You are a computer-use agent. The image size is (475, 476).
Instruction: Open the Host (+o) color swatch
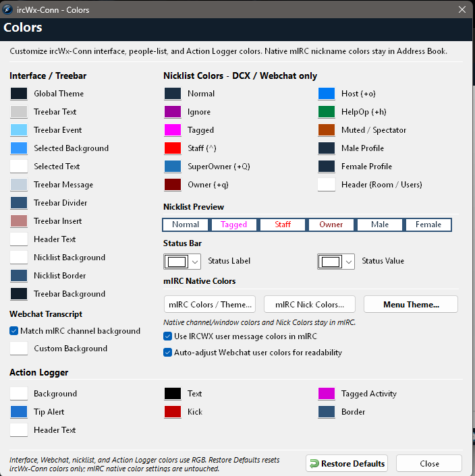click(327, 94)
